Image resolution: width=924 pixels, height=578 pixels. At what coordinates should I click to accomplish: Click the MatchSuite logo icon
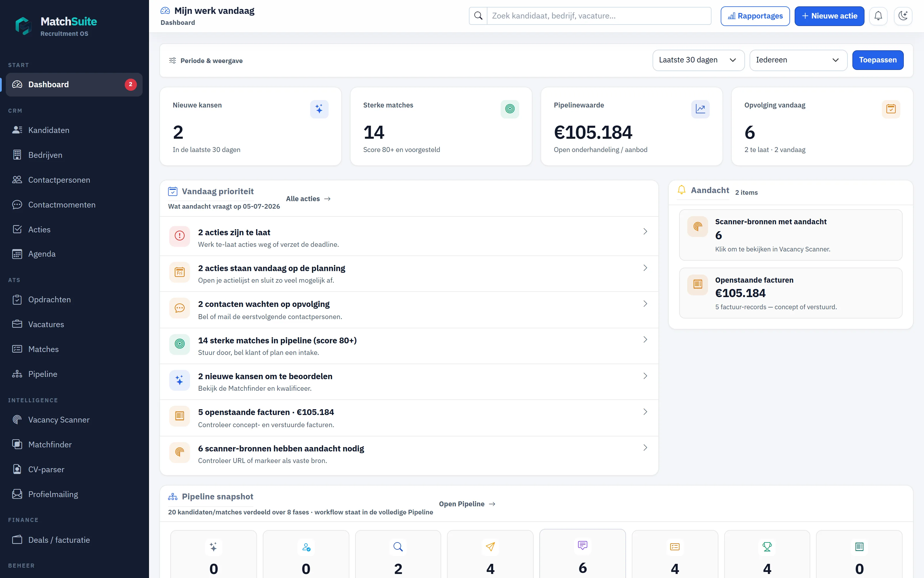pyautogui.click(x=23, y=26)
